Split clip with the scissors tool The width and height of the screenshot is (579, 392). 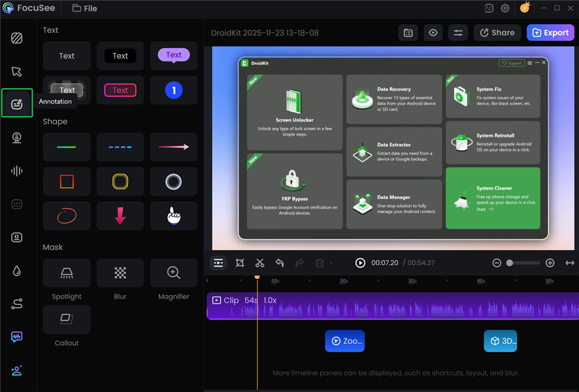(x=259, y=263)
